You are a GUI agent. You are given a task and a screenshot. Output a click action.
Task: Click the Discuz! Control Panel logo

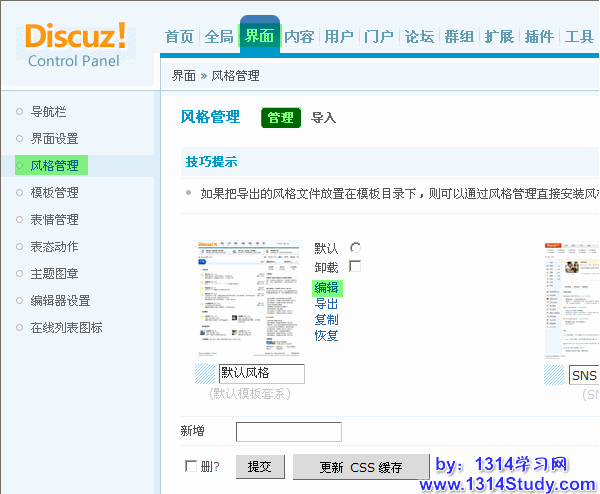(x=75, y=45)
